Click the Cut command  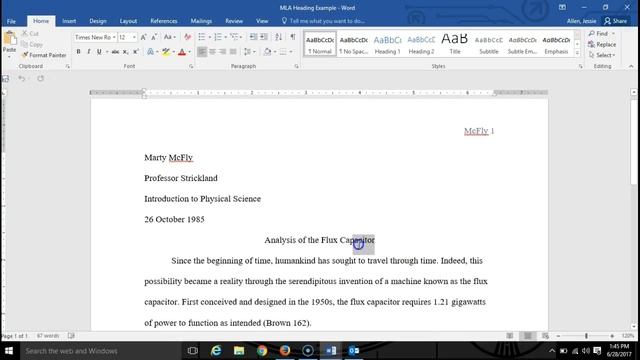[x=30, y=33]
